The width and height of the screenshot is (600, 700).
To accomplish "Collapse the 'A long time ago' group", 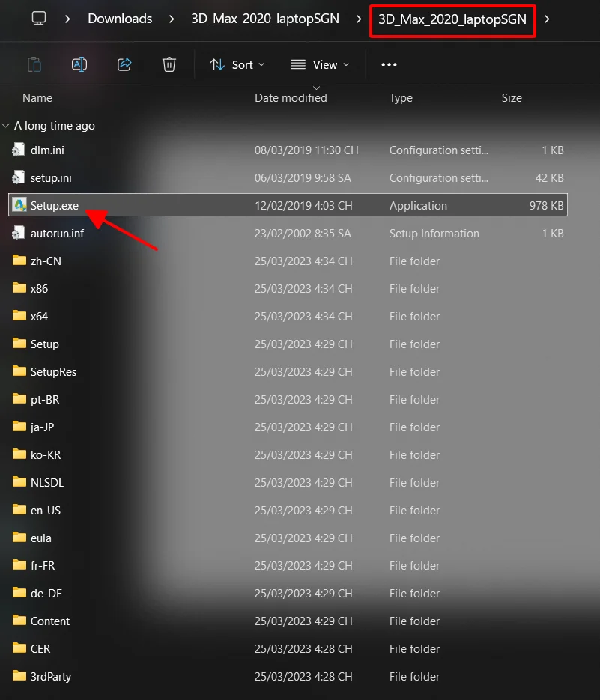I will tap(6, 126).
